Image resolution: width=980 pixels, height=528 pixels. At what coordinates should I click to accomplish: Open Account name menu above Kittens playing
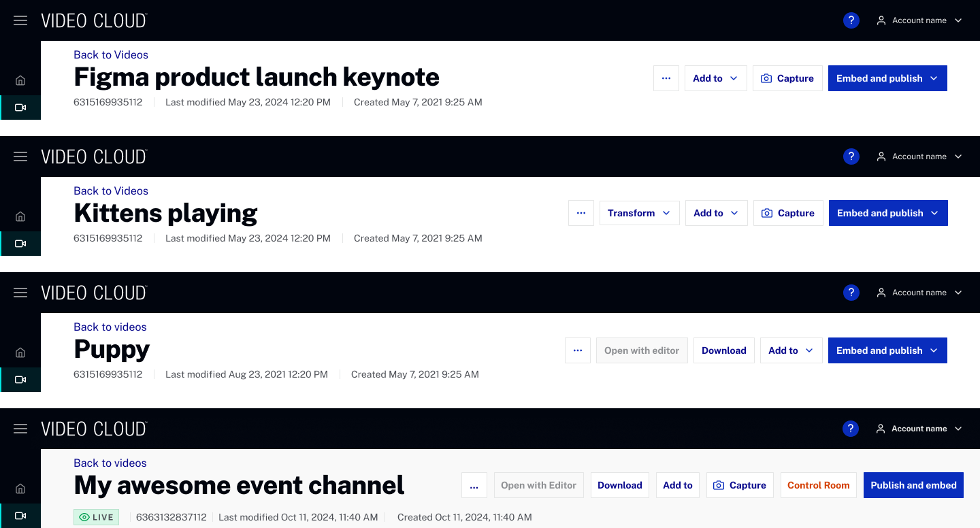point(919,156)
